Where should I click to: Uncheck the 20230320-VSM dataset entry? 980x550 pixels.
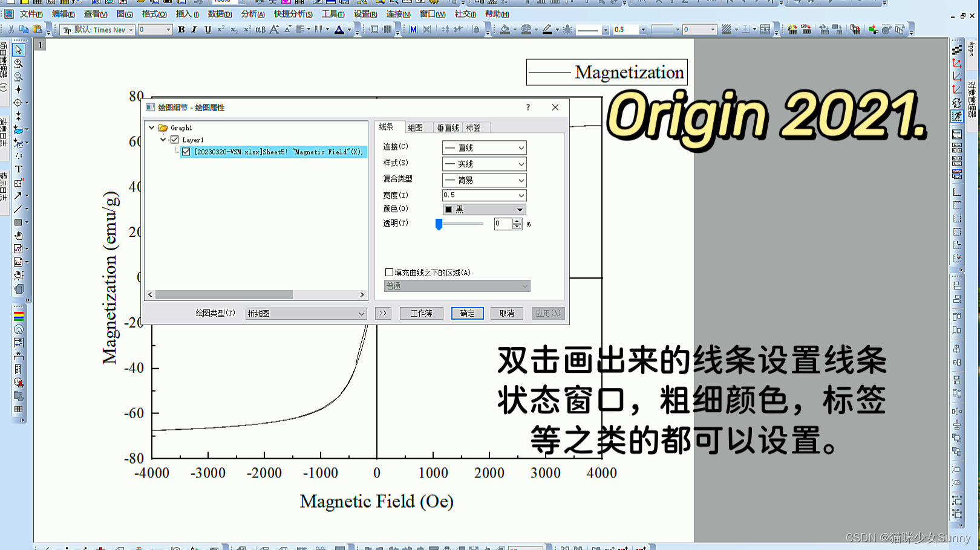[186, 152]
